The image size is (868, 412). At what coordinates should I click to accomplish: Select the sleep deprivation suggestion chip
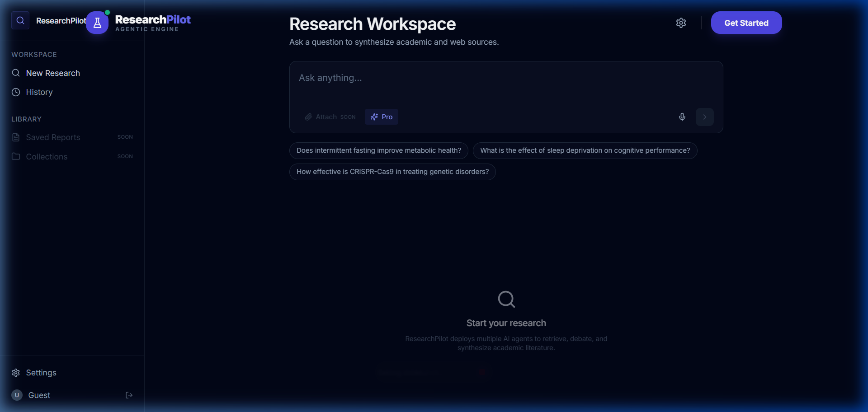tap(585, 150)
